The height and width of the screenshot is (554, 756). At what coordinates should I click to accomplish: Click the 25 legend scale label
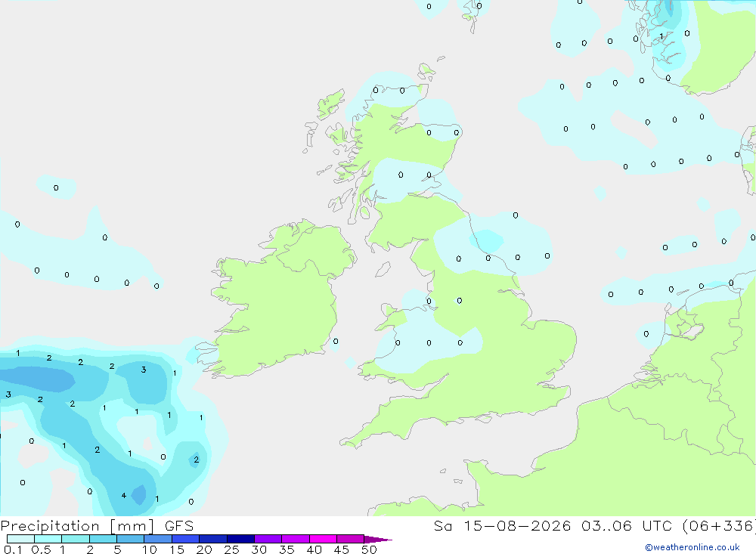tap(231, 549)
